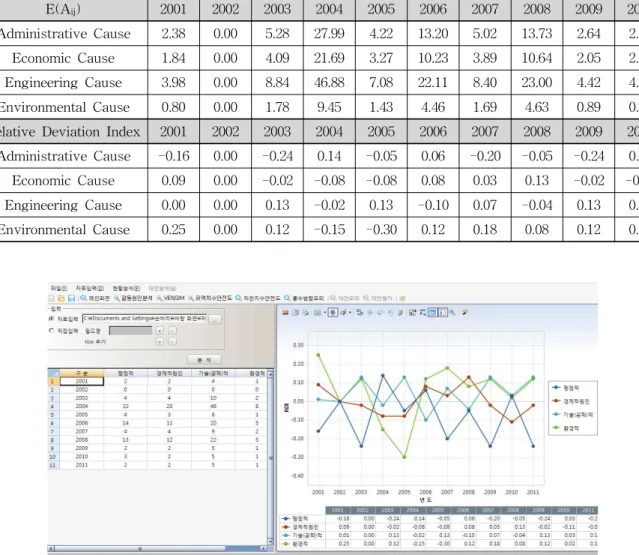Go to 메인화면 main screen
Viewport: 639px width, 555px height.
[x=95, y=298]
